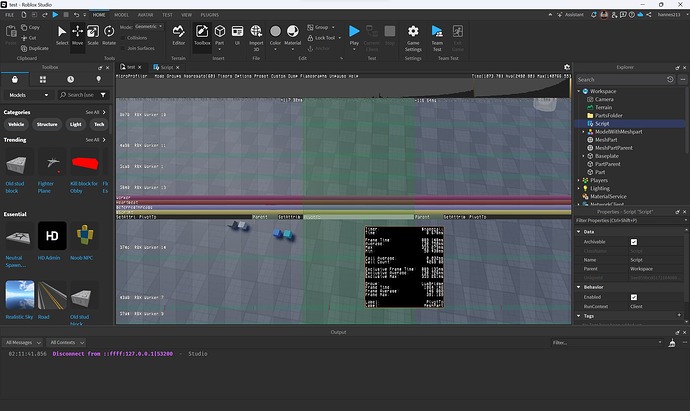Clear the Output log
This screenshot has width=690, height=411.
click(672, 342)
